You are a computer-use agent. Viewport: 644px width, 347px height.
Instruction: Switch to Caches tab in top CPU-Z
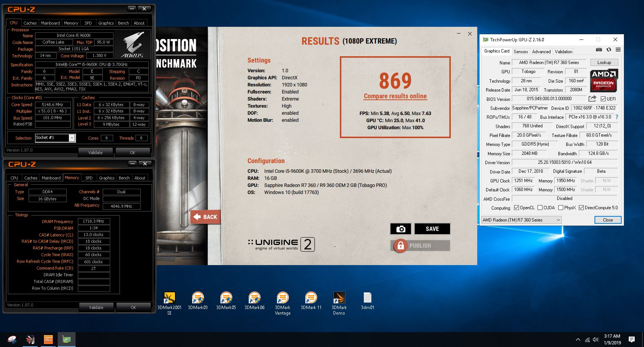pyautogui.click(x=30, y=23)
